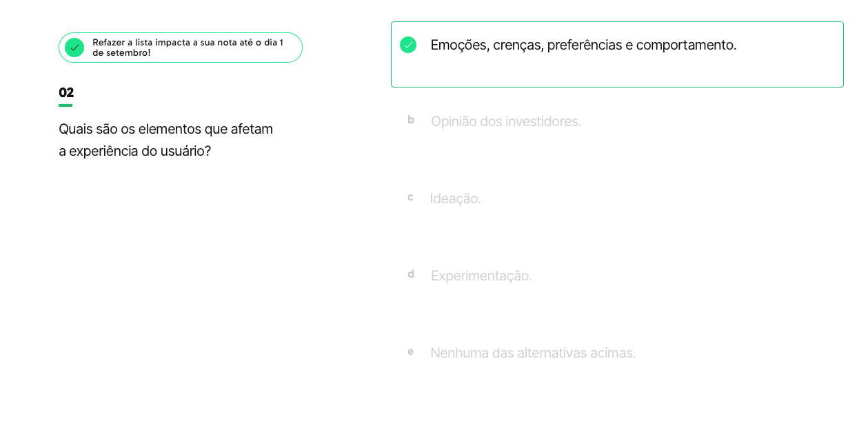This screenshot has height=421, width=868.
Task: Click the line "Quais são os elementos que afetam"
Action: pos(165,130)
